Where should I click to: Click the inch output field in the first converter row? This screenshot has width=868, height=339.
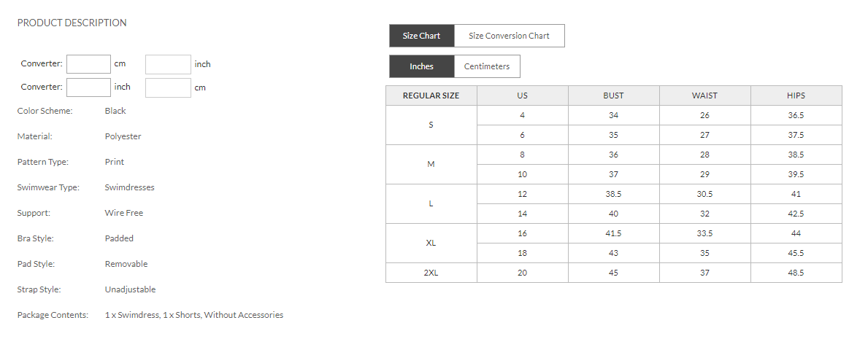click(x=168, y=64)
